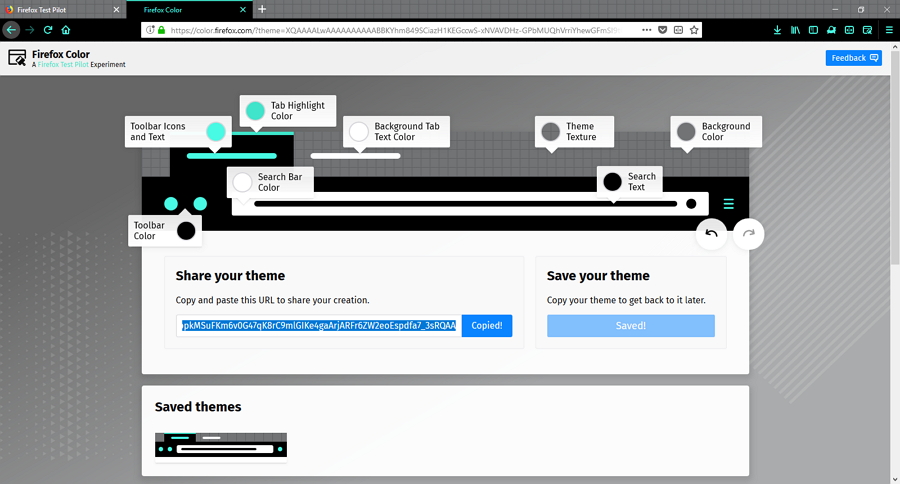
Task: Open the Firefox hamburger menu
Action: [889, 30]
